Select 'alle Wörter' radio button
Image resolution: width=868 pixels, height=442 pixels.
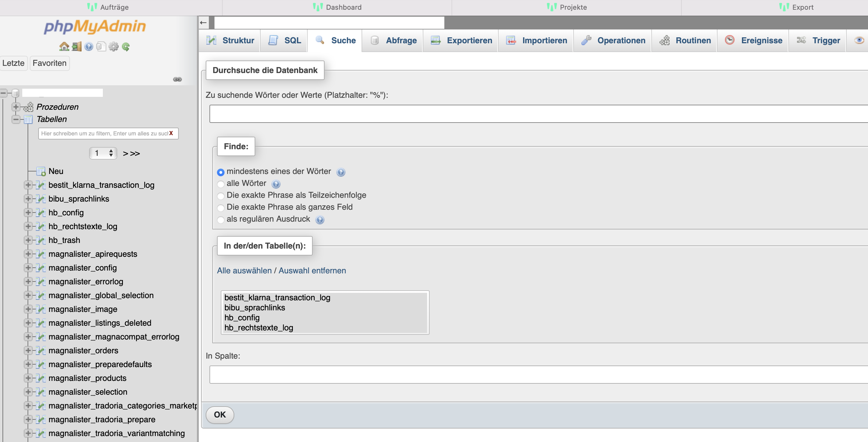221,184
